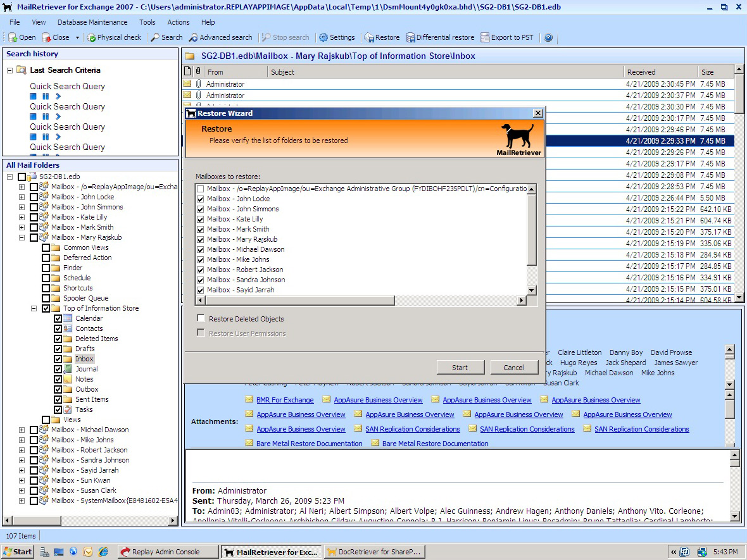Click the Windows Start button
The width and height of the screenshot is (747, 560).
(x=18, y=551)
